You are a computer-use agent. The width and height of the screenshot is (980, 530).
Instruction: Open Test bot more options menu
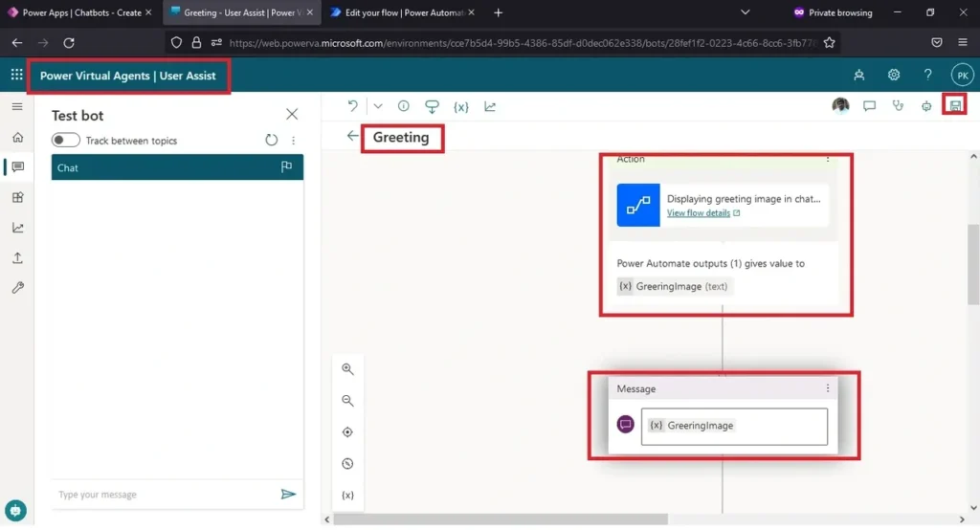pyautogui.click(x=293, y=141)
